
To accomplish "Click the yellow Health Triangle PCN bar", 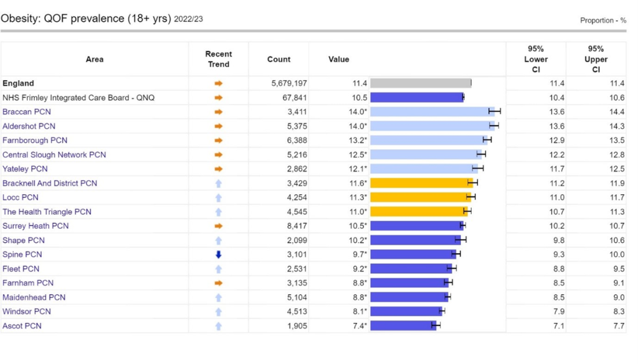I will click(419, 212).
